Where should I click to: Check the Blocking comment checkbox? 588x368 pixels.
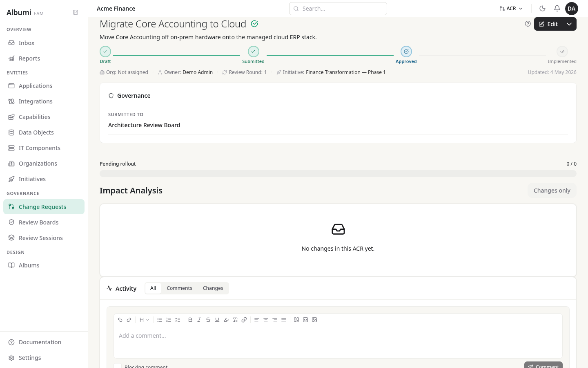point(118,366)
